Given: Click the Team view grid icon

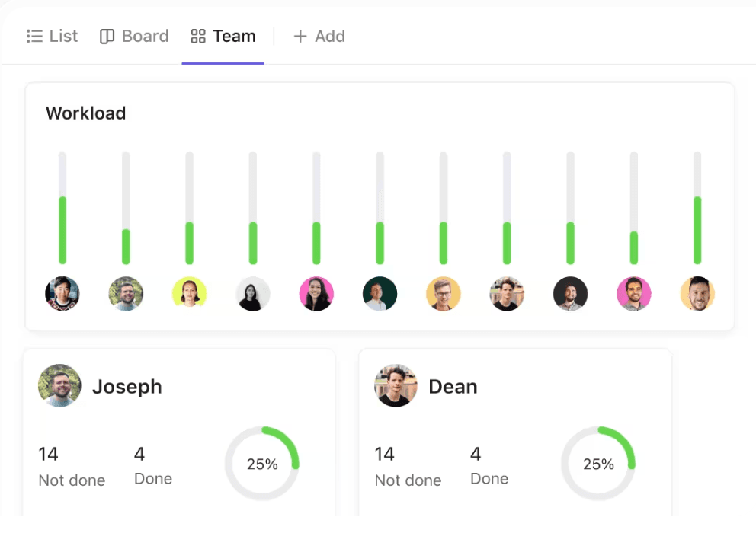Looking at the screenshot, I should coord(199,35).
